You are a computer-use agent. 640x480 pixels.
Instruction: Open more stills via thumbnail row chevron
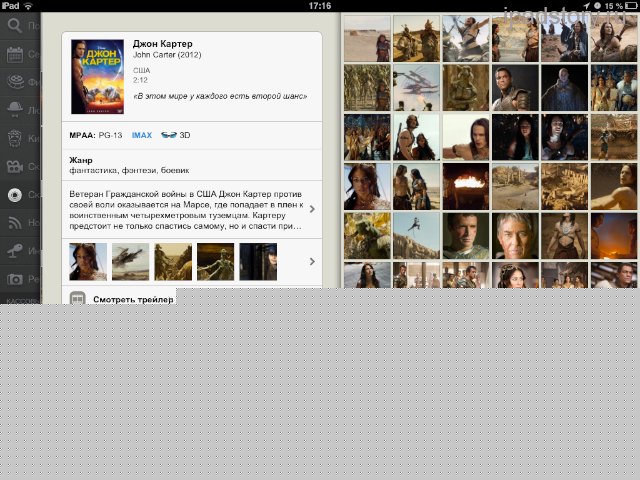pos(312,262)
